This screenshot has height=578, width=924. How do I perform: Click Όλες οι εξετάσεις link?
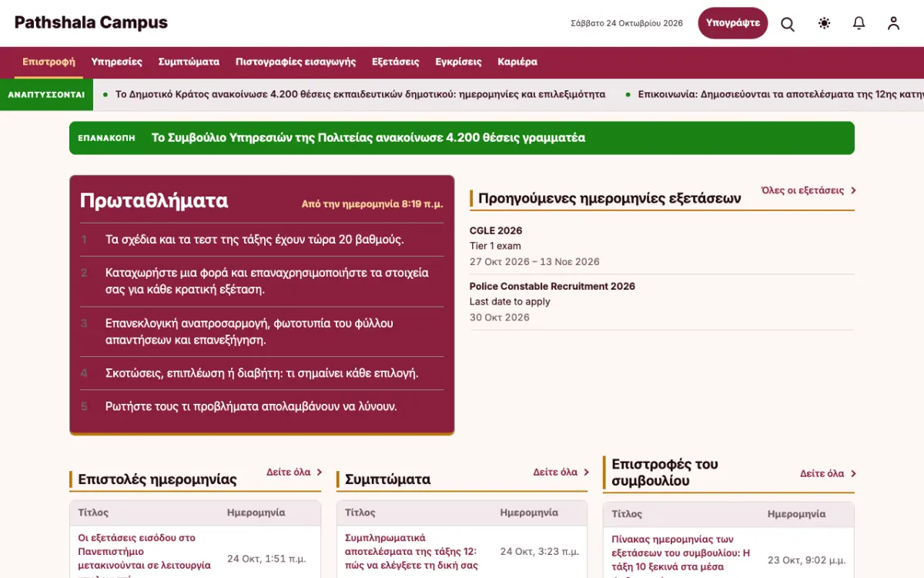pos(802,190)
